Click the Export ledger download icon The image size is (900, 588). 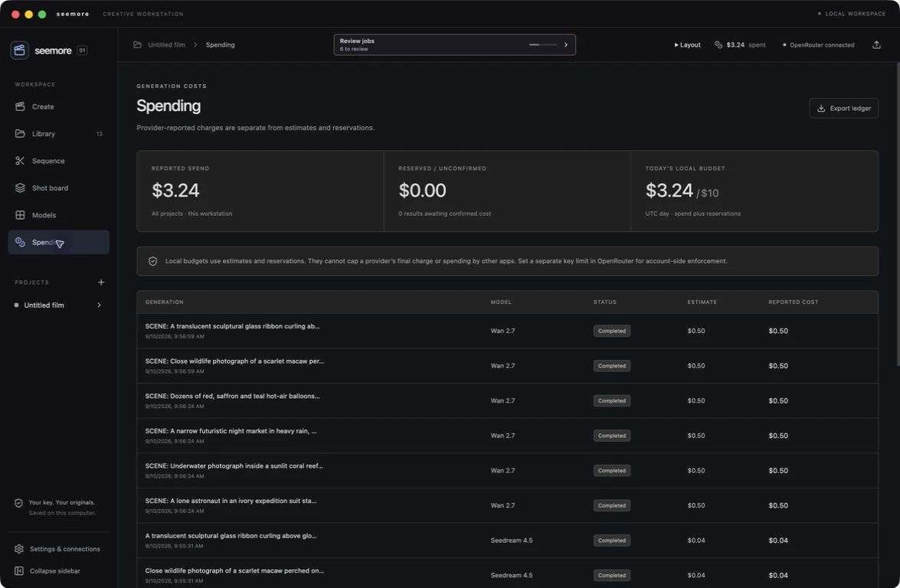pos(821,108)
